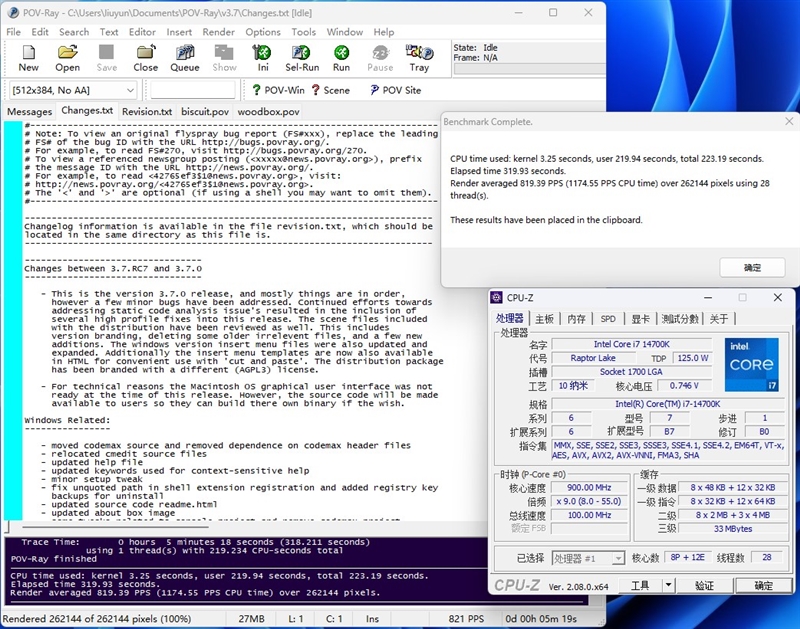Switch to the Messages tab
The height and width of the screenshot is (629, 800).
tap(30, 111)
